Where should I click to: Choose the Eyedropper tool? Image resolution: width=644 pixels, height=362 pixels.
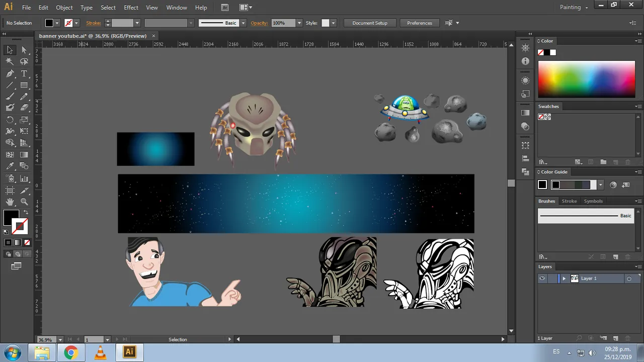(10, 166)
